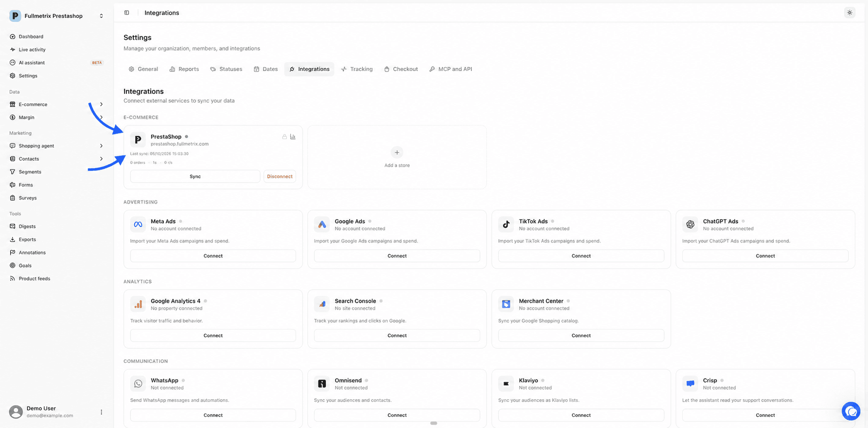Open the support chat bubble
Viewport: 868px width, 428px height.
click(x=851, y=411)
